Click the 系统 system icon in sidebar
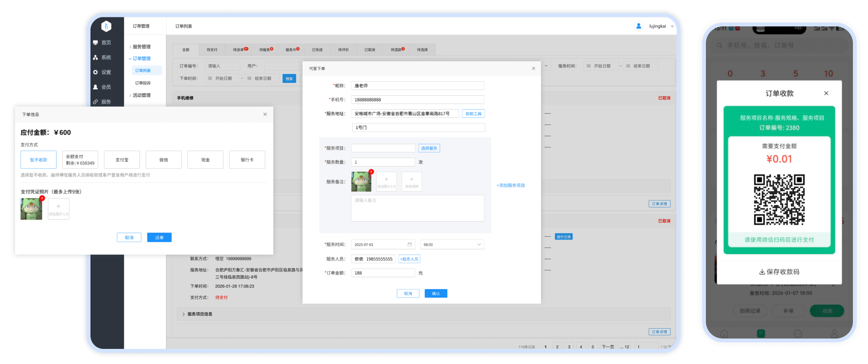 point(96,58)
